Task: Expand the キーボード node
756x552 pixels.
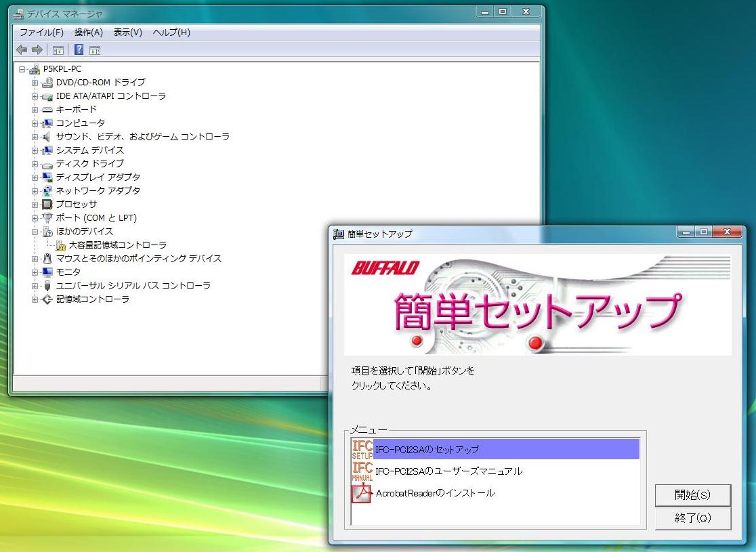Action: pos(35,110)
